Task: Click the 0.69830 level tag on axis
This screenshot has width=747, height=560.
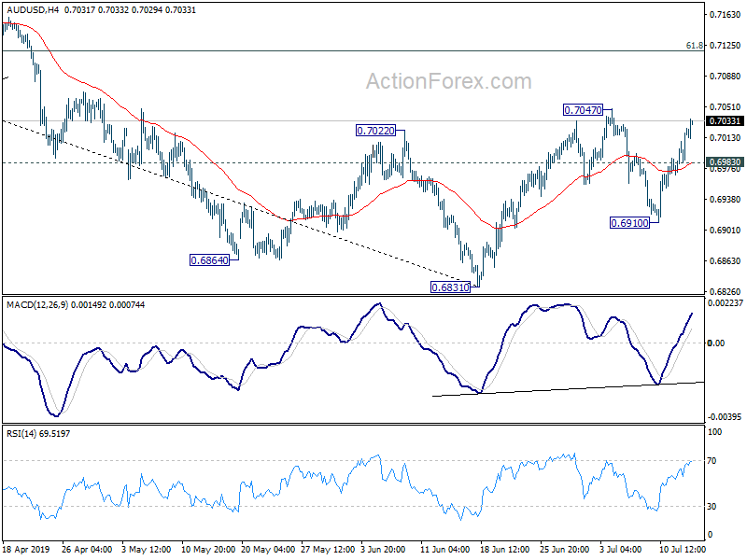Action: coord(725,162)
